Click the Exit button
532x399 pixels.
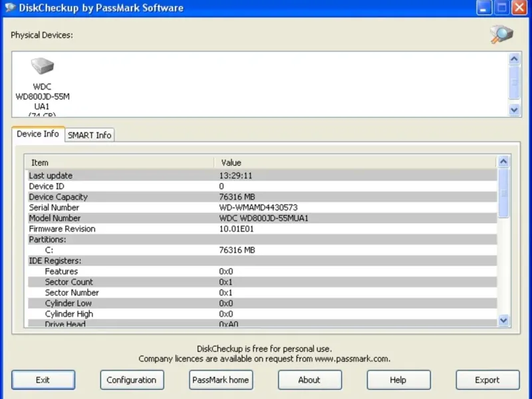pos(43,380)
